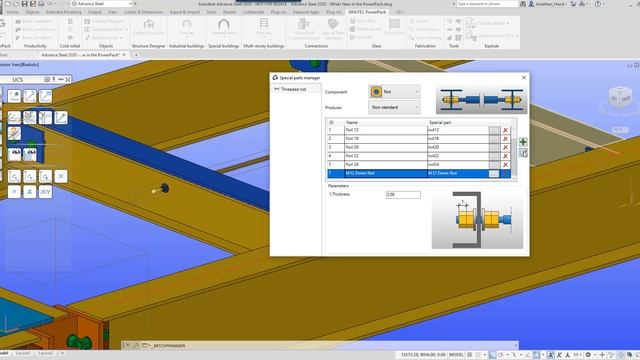Open the Labels & Dimensions ribbon tab
The height and width of the screenshot is (360, 640).
(144, 12)
